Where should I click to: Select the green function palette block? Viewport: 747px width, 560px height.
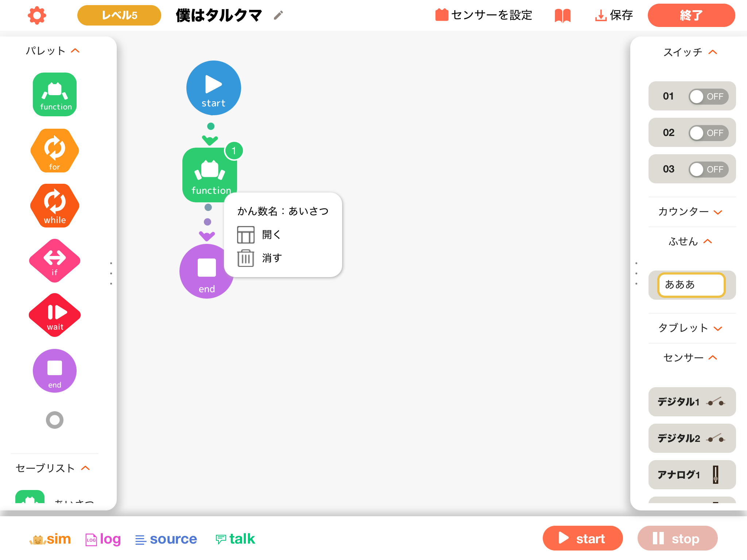(55, 94)
